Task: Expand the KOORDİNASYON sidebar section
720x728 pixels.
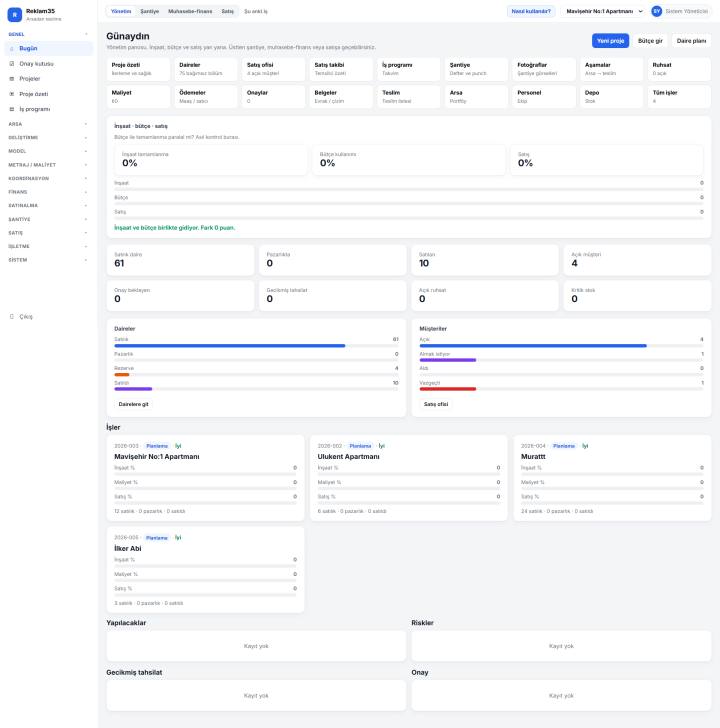Action: tap(48, 178)
